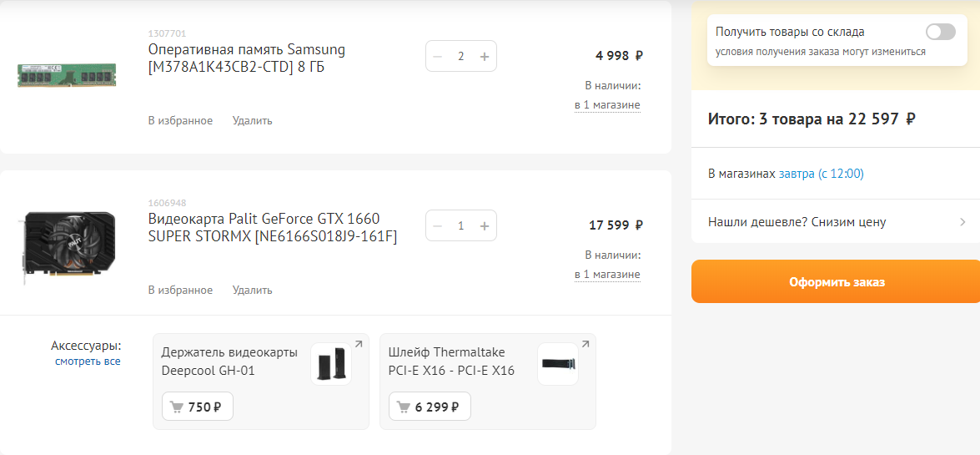This screenshot has height=455, width=980.
Task: Add Deepcool GH-01 holder to cart for 750 ₽
Action: pos(197,407)
